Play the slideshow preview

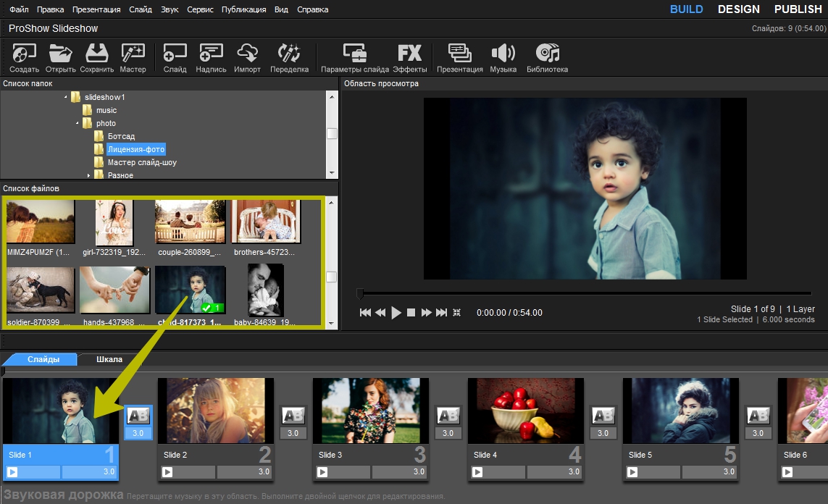click(x=396, y=312)
